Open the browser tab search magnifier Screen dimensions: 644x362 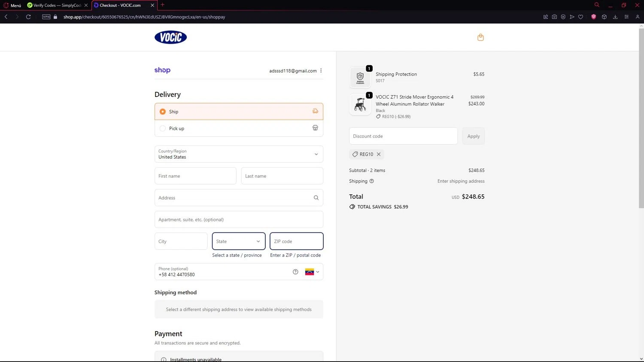pyautogui.click(x=597, y=5)
